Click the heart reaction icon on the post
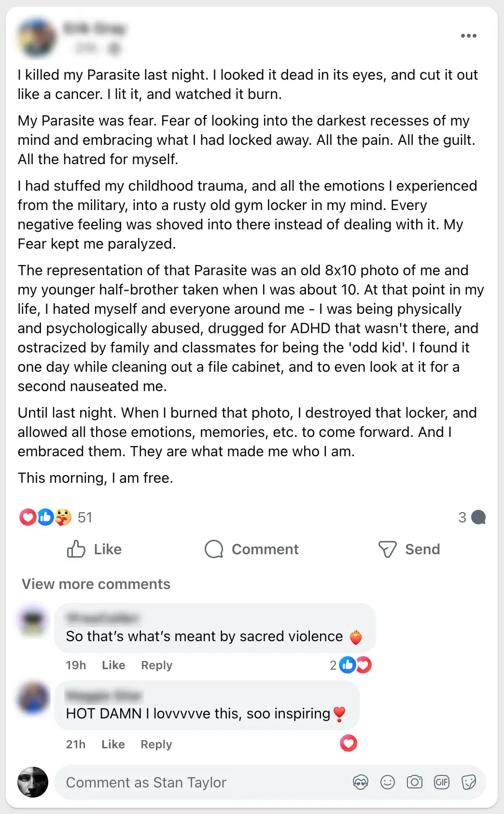504x814 pixels. tap(28, 517)
